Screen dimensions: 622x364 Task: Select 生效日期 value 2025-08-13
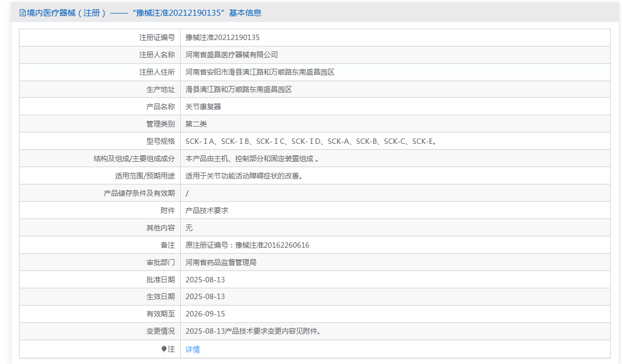pos(205,296)
